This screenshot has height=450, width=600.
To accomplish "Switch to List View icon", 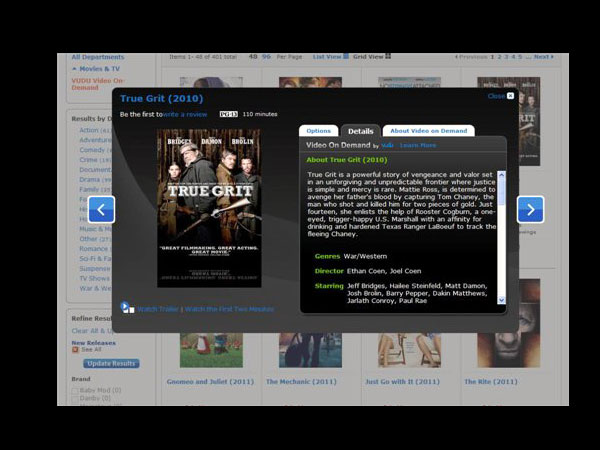I will tap(346, 57).
